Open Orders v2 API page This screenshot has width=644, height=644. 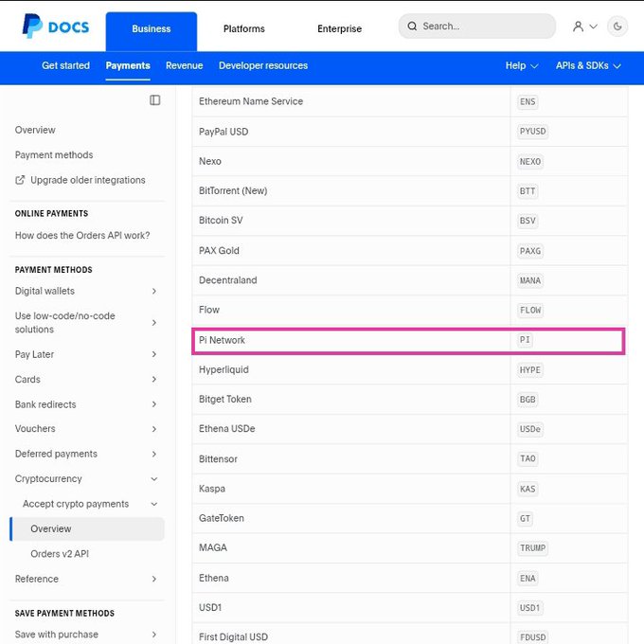[x=60, y=554]
